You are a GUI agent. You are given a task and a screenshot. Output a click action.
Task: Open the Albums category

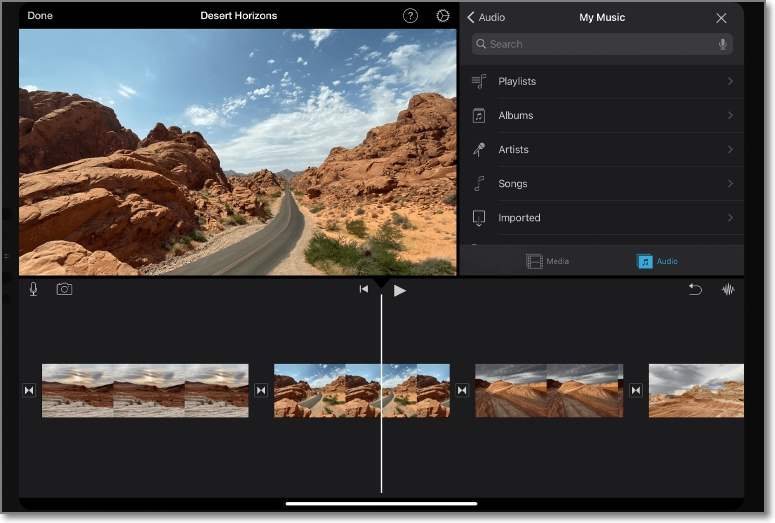pos(602,115)
